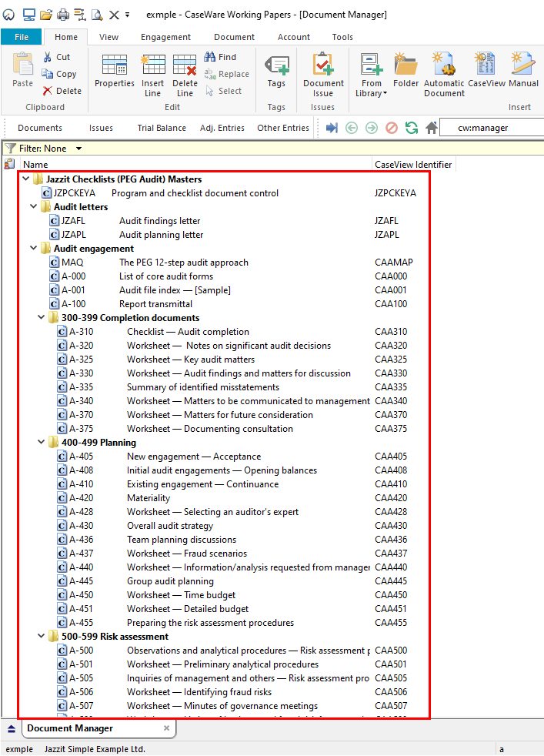Close the Document Manager tab
The height and width of the screenshot is (756, 544).
pos(167,728)
